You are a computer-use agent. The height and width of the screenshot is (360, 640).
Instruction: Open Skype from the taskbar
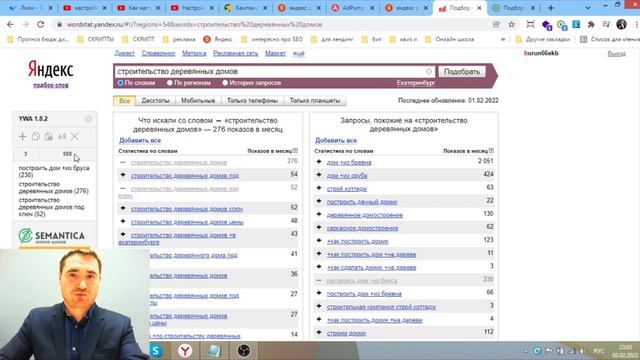point(156,351)
